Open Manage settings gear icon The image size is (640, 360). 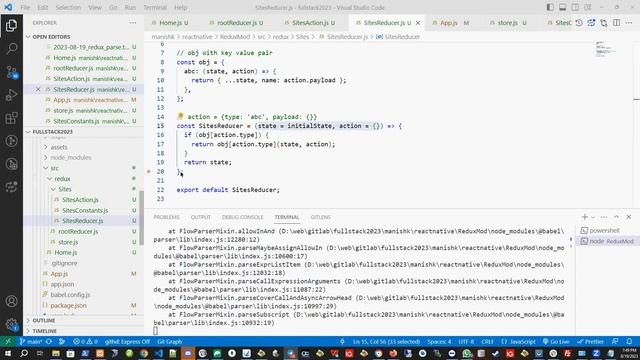(11, 324)
